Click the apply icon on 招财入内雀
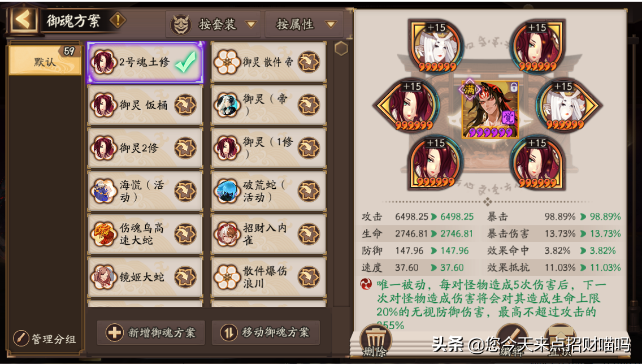This screenshot has height=364, width=642. coord(309,234)
